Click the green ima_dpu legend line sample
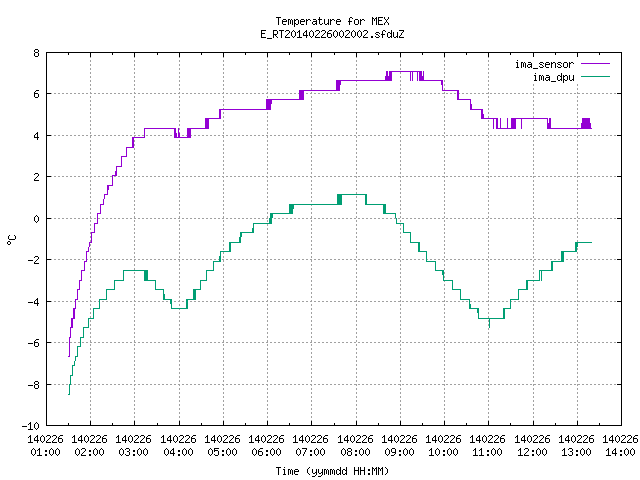The height and width of the screenshot is (480, 640). point(595,77)
